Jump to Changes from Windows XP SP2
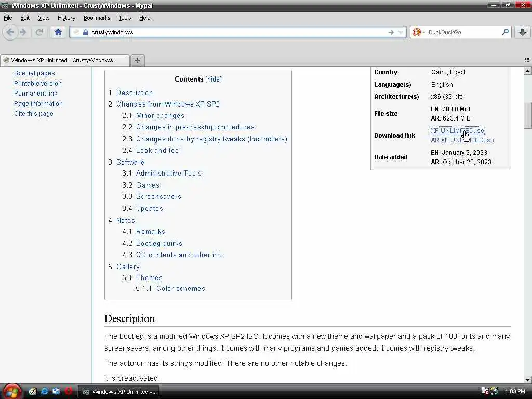The height and width of the screenshot is (399, 532). coord(168,104)
